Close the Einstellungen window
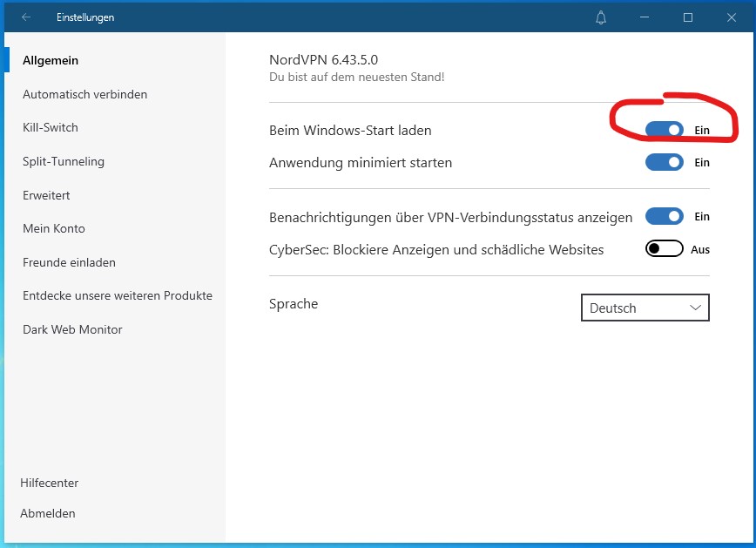The width and height of the screenshot is (756, 548). [732, 17]
